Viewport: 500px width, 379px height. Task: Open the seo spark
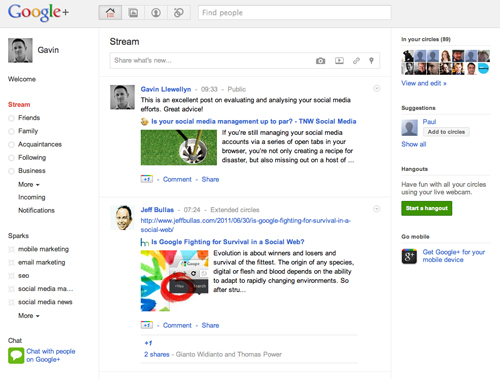pyautogui.click(x=24, y=276)
